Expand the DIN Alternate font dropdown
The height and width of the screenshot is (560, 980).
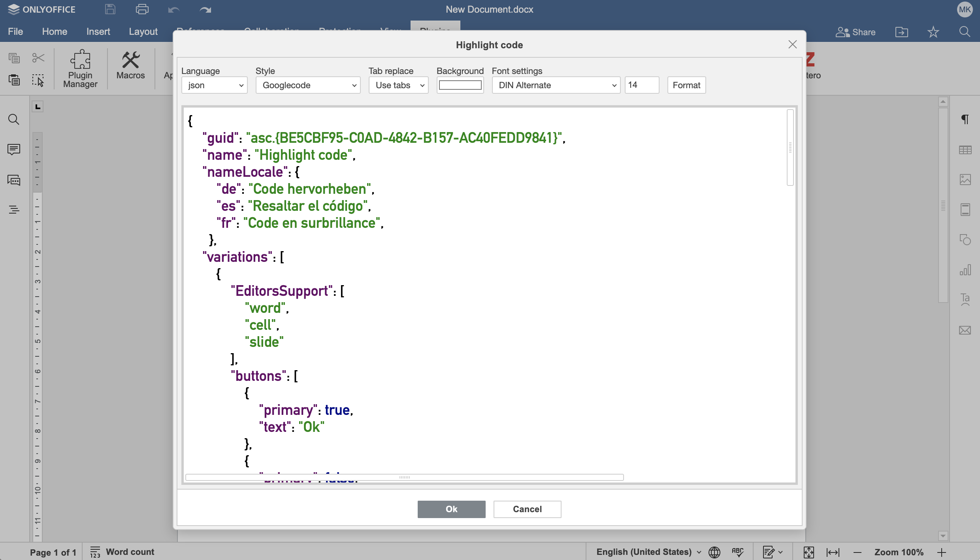[556, 85]
